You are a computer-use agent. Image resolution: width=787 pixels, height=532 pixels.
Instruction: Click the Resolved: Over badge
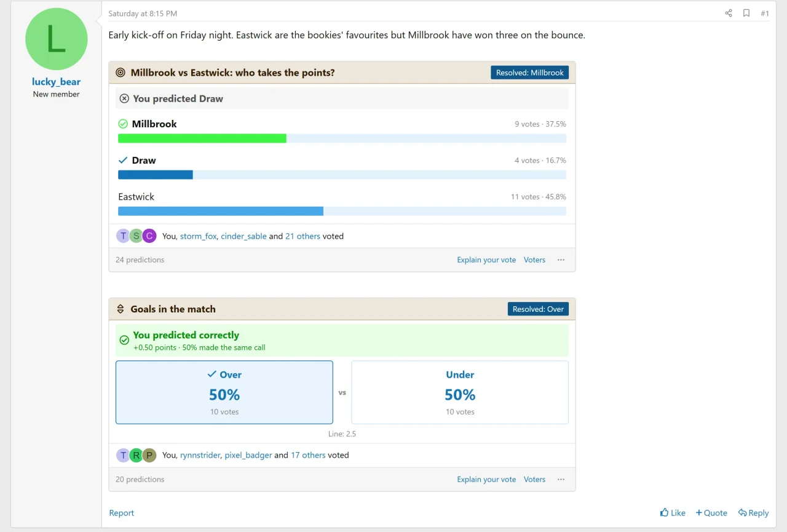click(538, 309)
